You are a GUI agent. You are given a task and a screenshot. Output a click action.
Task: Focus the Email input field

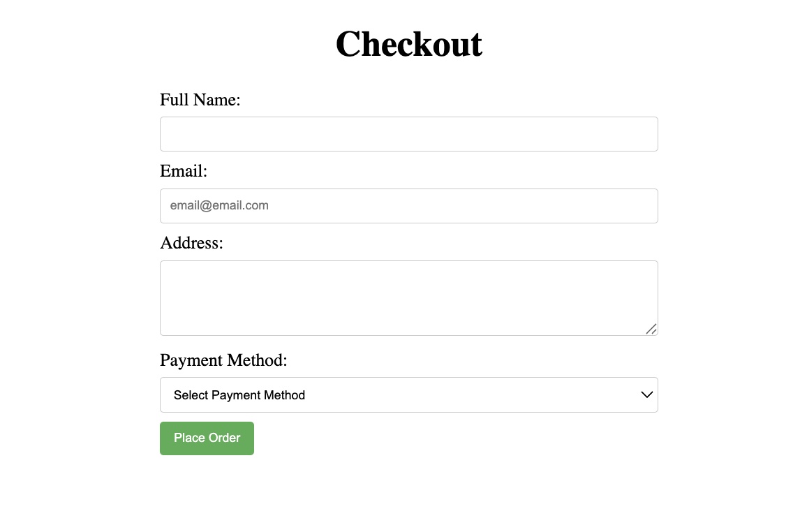[408, 206]
